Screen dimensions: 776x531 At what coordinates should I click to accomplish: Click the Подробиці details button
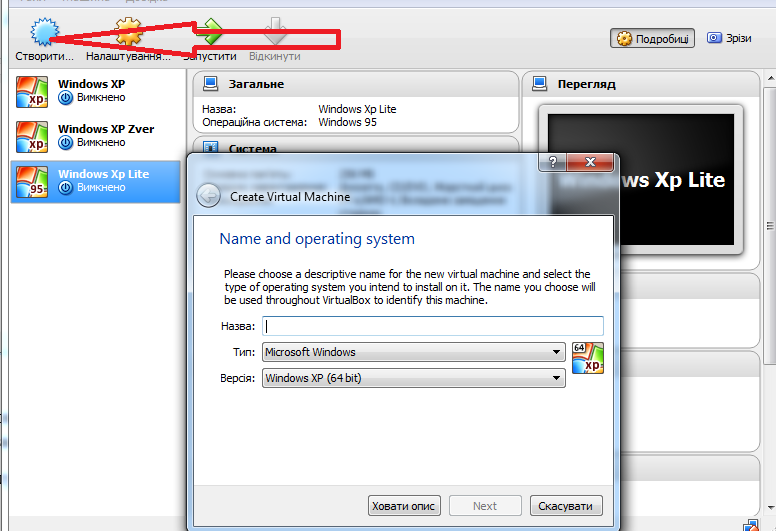pyautogui.click(x=652, y=38)
